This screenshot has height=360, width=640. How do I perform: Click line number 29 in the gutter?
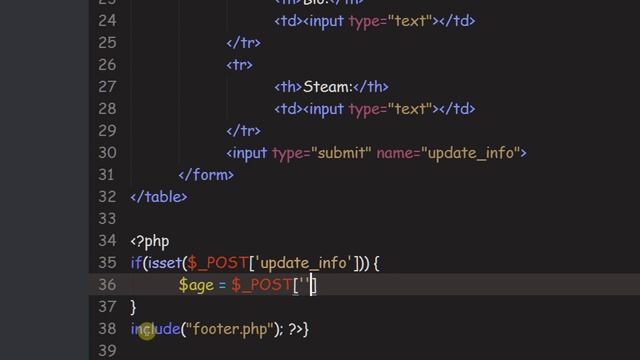107,131
